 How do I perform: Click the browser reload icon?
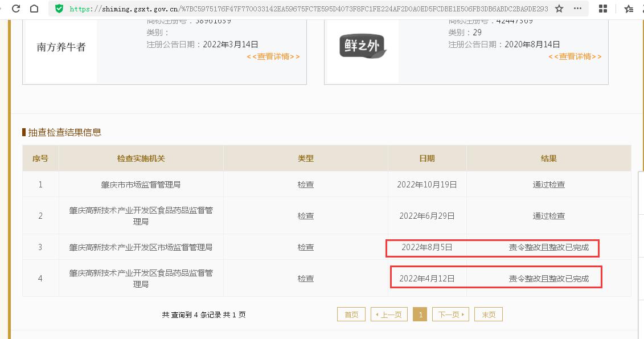(x=16, y=9)
